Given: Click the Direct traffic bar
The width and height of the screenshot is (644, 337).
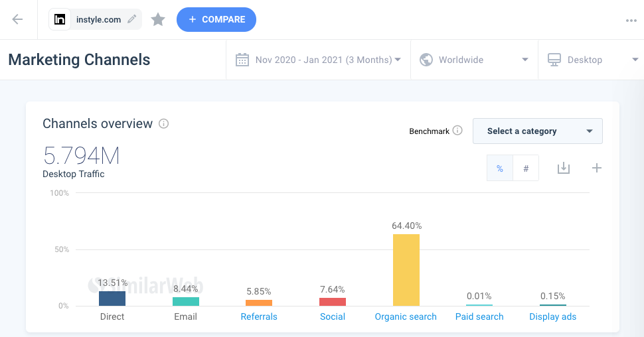Looking at the screenshot, I should (112, 299).
